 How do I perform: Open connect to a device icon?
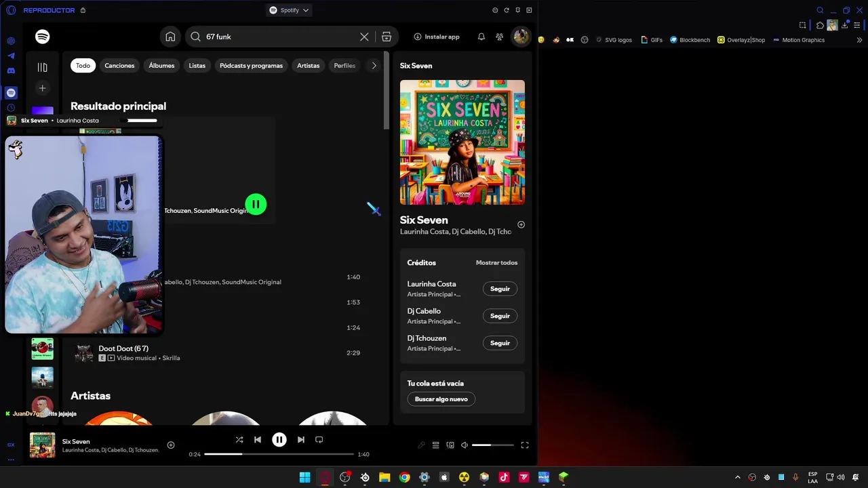[x=450, y=445]
